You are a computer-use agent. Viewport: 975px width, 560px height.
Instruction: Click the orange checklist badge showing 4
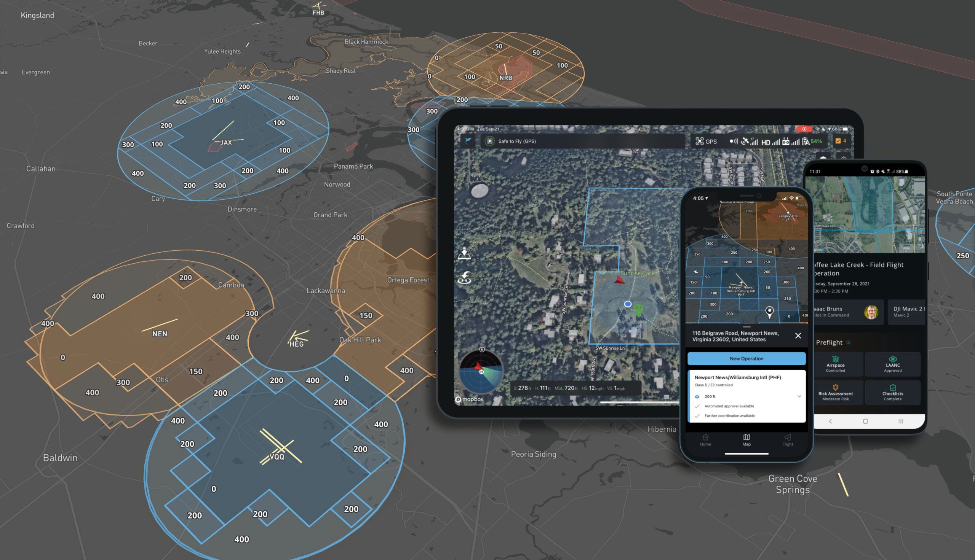coord(839,141)
